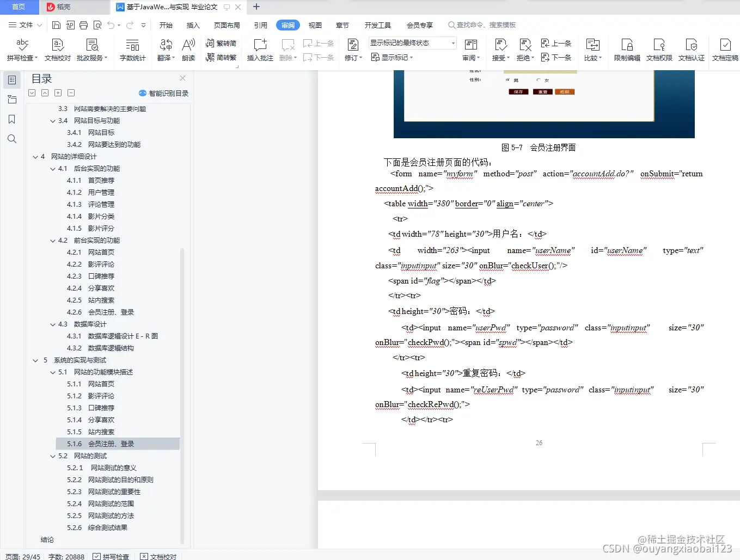Click 文档定稿 finalize document
The image size is (740, 560).
(x=725, y=50)
